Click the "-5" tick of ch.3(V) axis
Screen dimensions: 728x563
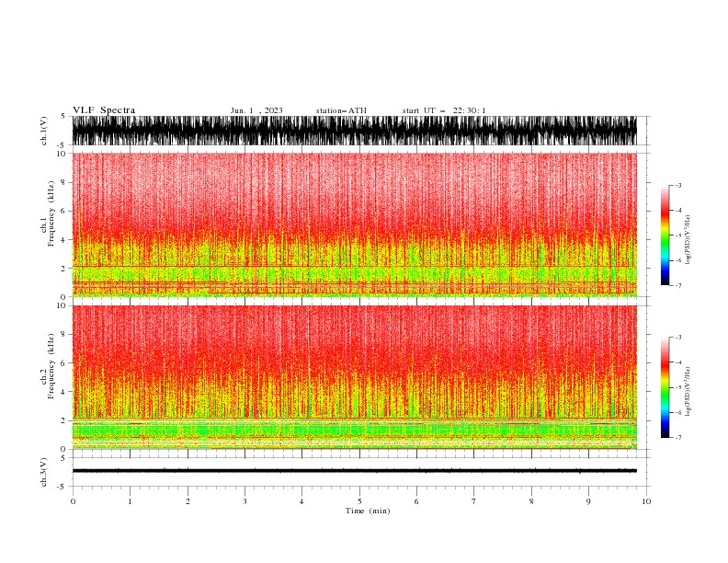(62, 487)
